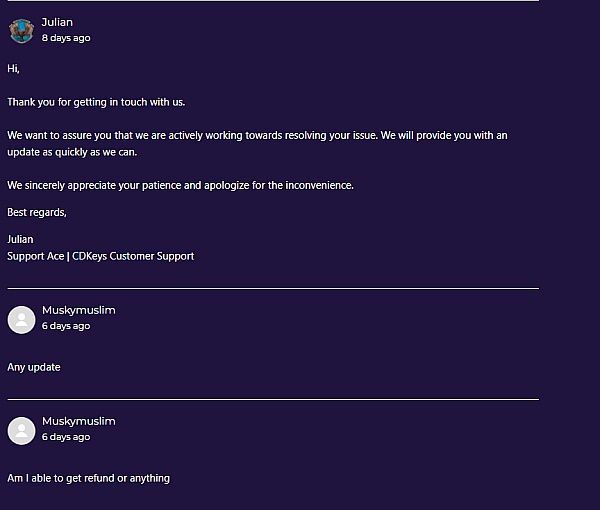Click the "We want to assure you" paragraph
Screen dimensions: 600x510
tap(257, 143)
